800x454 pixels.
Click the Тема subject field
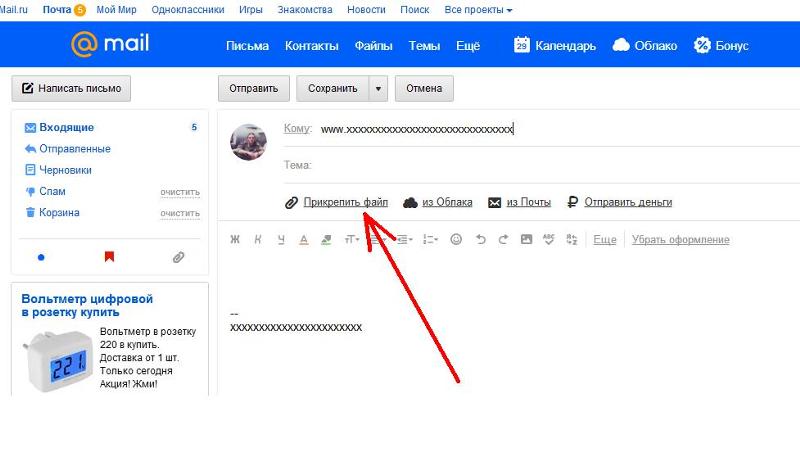click(x=559, y=165)
